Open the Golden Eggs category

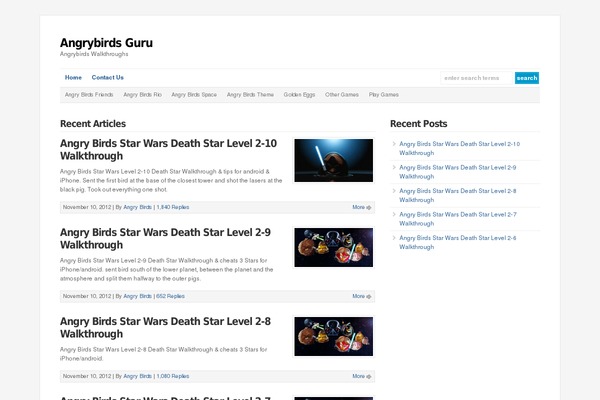tap(299, 95)
